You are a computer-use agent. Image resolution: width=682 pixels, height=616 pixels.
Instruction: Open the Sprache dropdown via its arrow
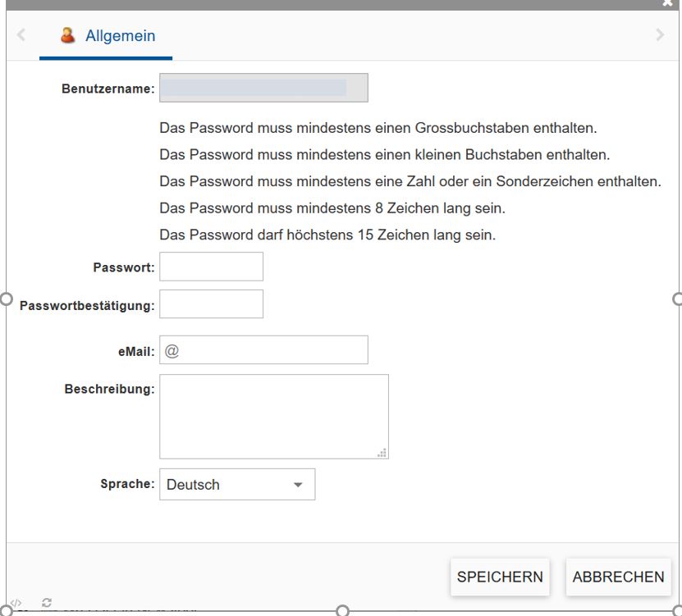[298, 485]
